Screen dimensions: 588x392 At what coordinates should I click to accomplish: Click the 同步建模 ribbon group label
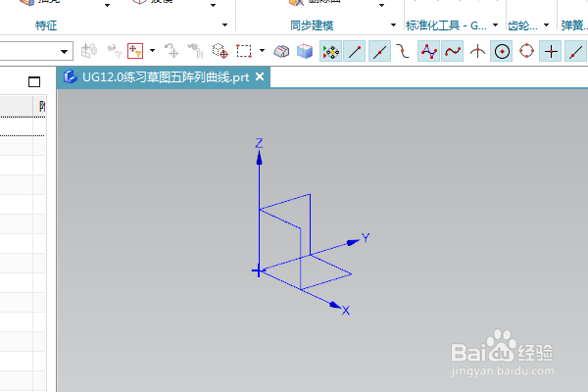point(312,25)
